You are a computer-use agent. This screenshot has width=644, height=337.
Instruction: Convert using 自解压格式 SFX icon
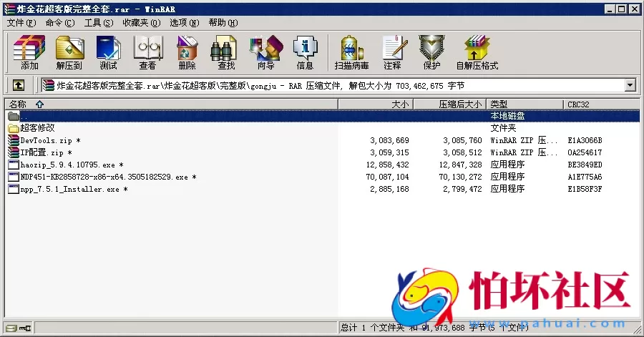tap(477, 52)
